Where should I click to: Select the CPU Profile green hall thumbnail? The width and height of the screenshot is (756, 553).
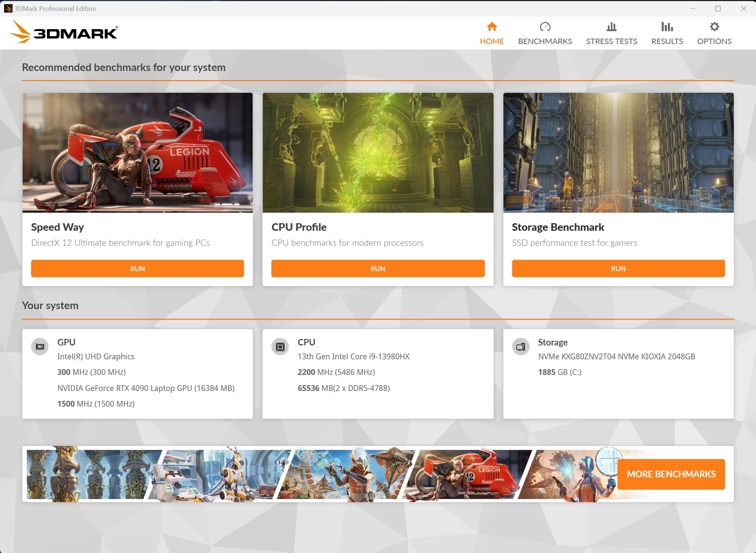[x=378, y=153]
